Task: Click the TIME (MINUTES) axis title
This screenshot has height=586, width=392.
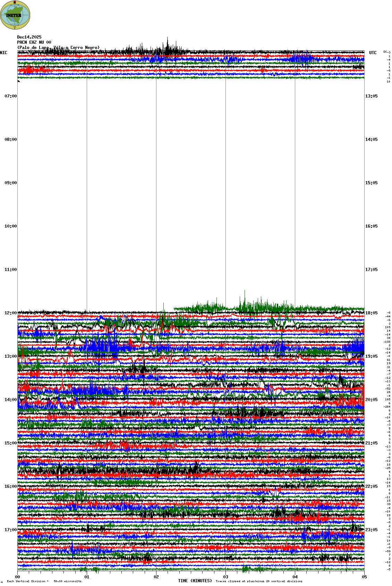Action: pos(195,581)
